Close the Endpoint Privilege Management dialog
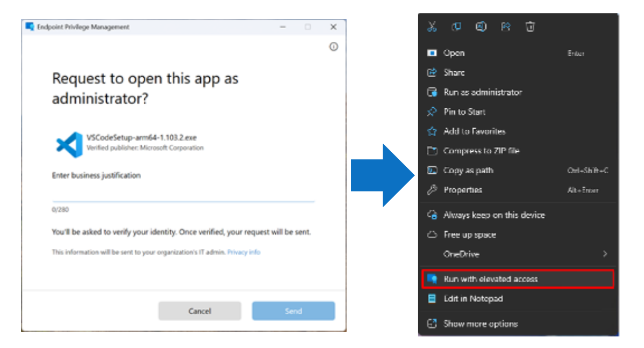 333,27
